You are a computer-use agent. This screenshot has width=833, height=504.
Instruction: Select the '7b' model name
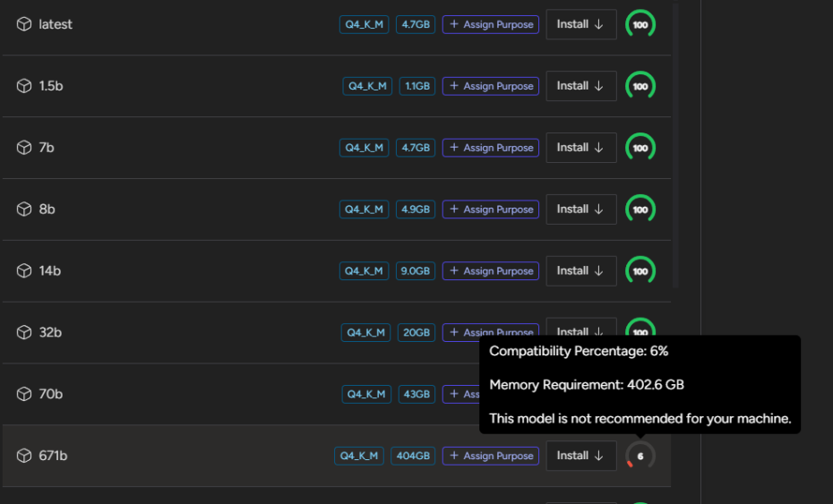(47, 148)
